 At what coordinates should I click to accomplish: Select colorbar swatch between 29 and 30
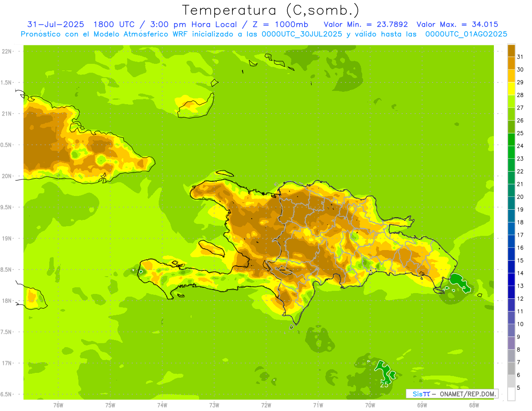(x=511, y=76)
